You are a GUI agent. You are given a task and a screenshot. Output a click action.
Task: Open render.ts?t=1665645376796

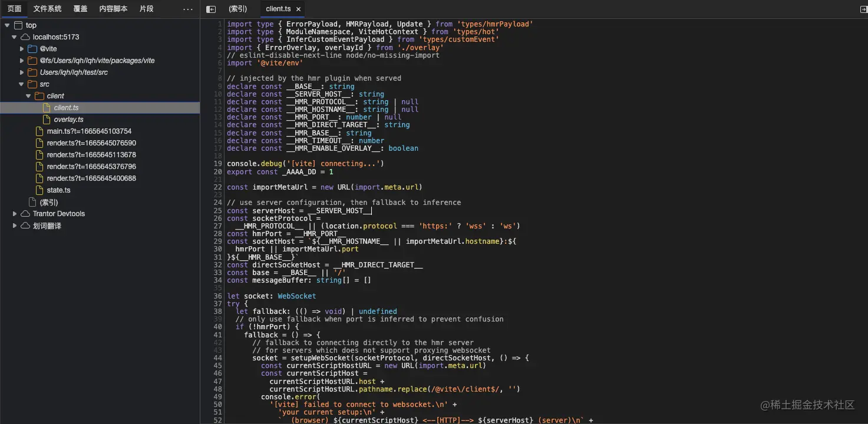coord(91,167)
